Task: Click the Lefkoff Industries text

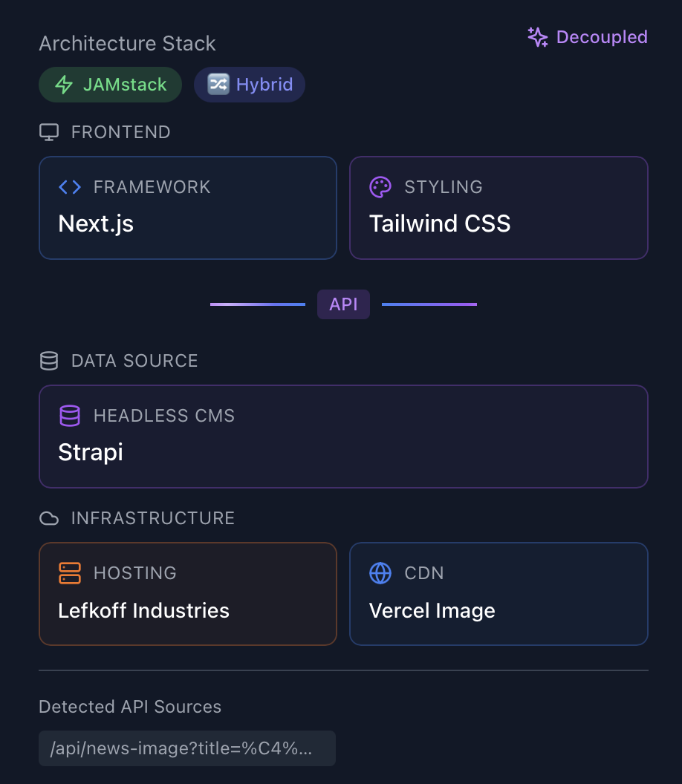Action: (x=144, y=610)
